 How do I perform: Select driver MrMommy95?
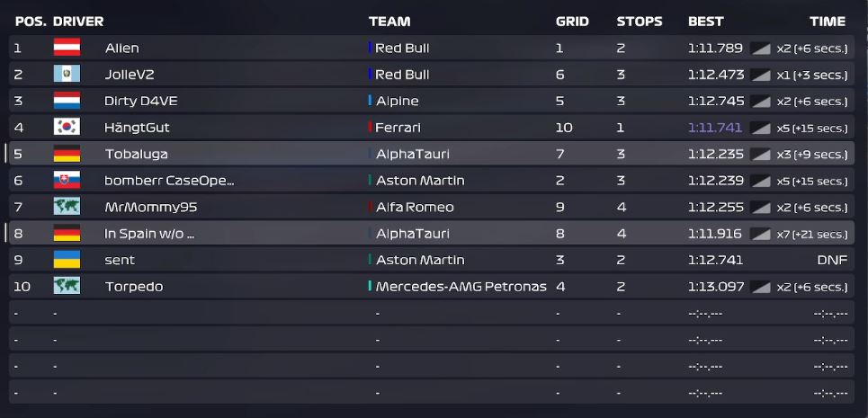point(151,208)
